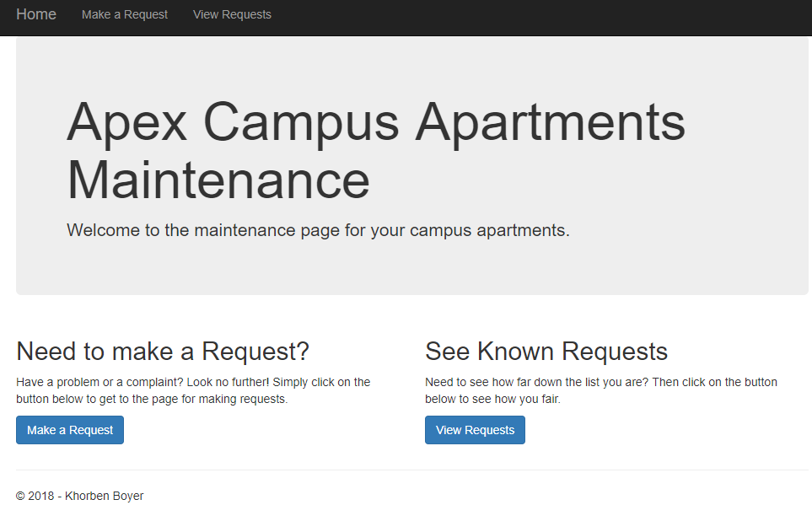Click the 'Apex Campus Apartments' title line
The width and height of the screenshot is (812, 505).
point(376,123)
